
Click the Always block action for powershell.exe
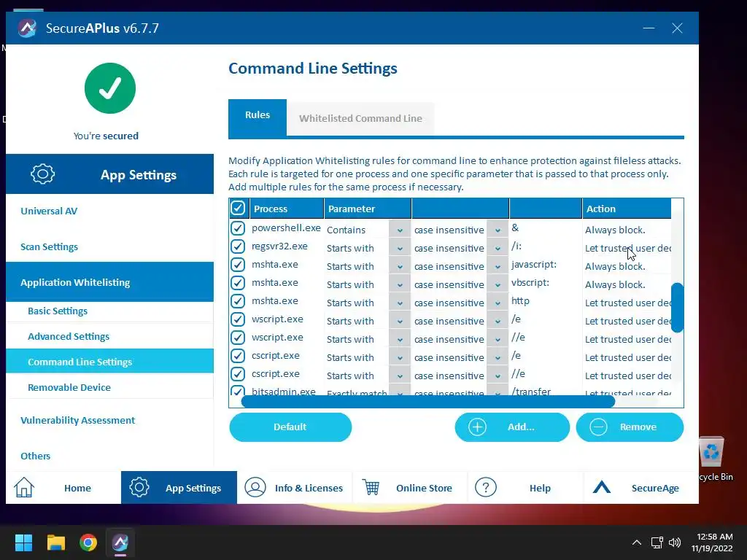coord(615,230)
